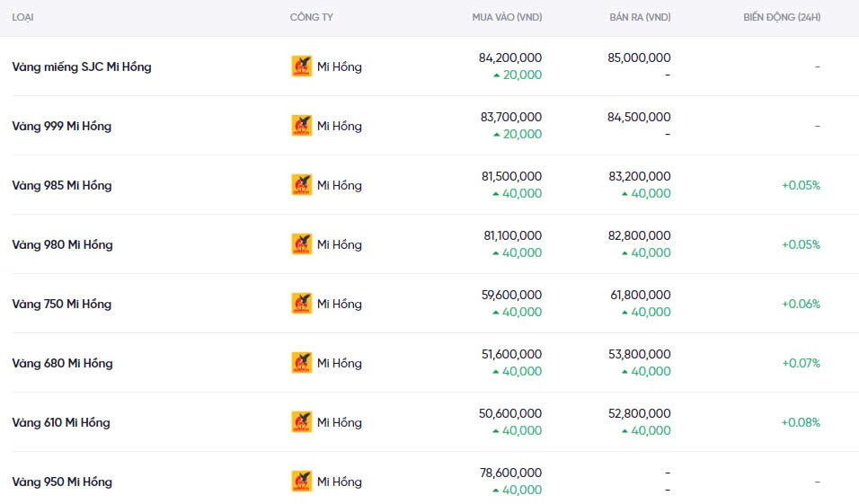Click the +0.08% change for Vàng 610
The width and height of the screenshot is (859, 504).
point(801,422)
